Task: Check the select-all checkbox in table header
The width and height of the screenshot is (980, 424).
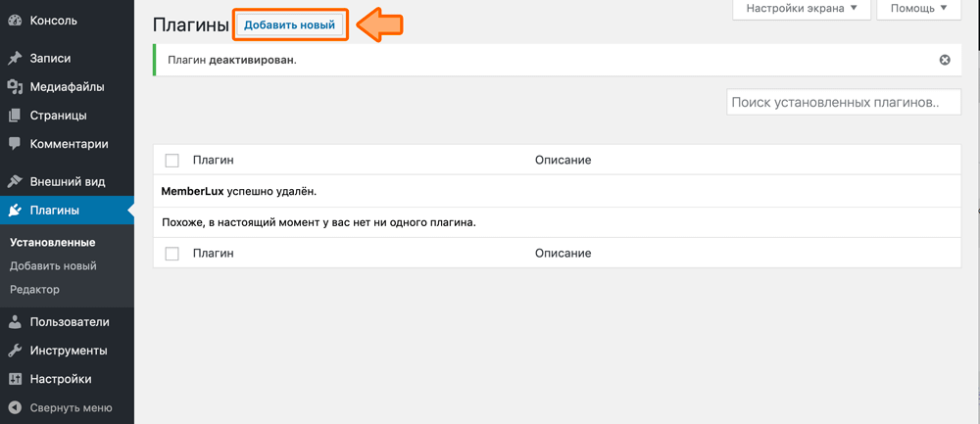Action: 172,161
